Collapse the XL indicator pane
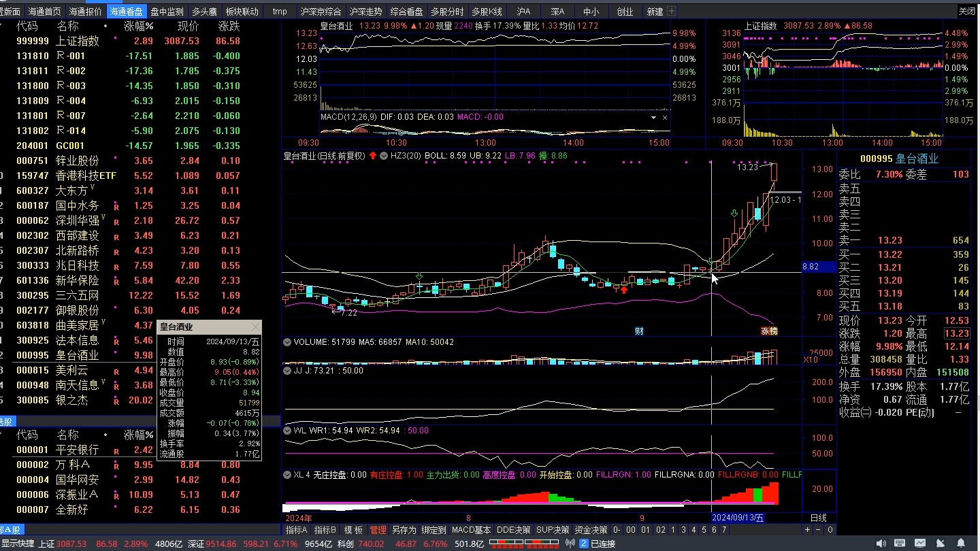Image resolution: width=980 pixels, height=551 pixels. point(287,474)
